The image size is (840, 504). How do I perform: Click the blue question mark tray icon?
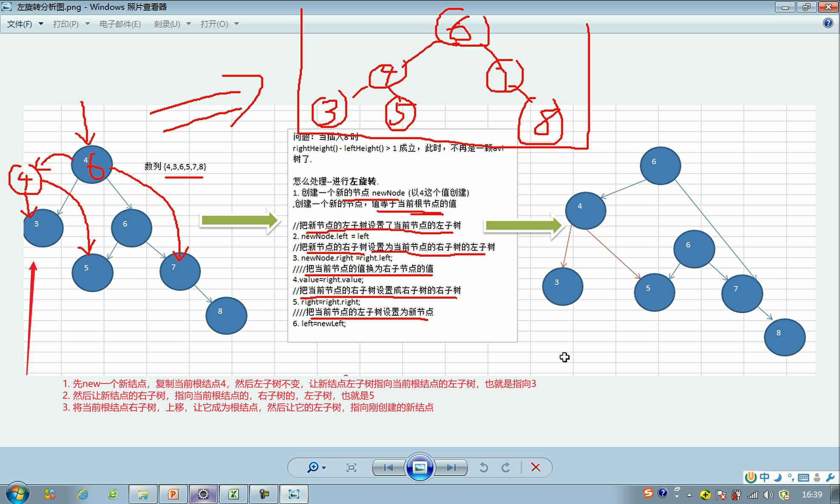(x=662, y=493)
